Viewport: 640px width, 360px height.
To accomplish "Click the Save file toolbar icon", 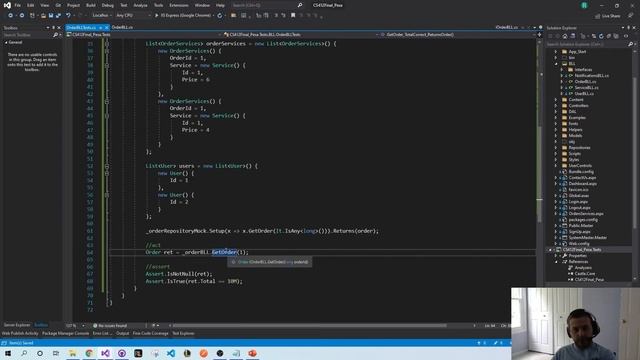I will 51,16.
